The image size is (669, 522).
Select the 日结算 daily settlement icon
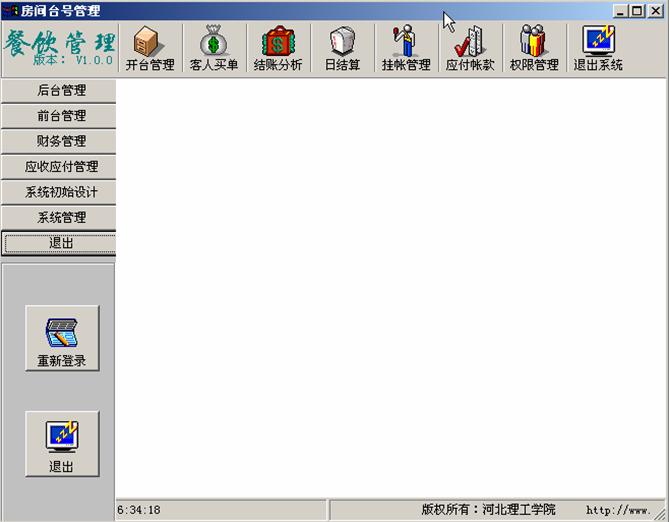point(342,48)
